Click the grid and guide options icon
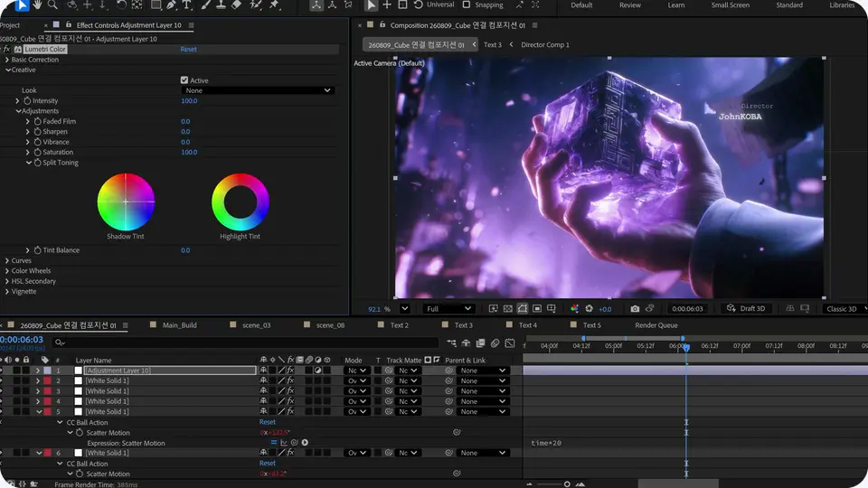Screen dimensions: 868x488 point(552,309)
